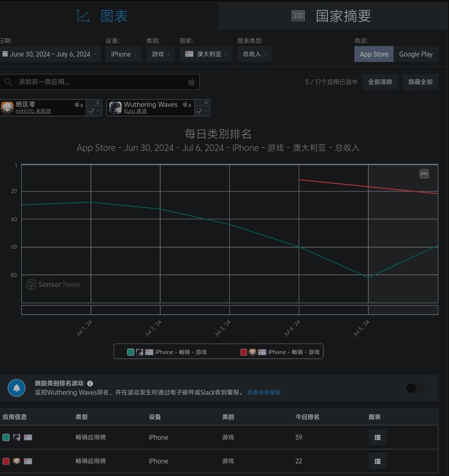Click the Apple badge 2 on Wuthering Waves chip
Viewport: 449px width, 476px height.
pyautogui.click(x=187, y=105)
